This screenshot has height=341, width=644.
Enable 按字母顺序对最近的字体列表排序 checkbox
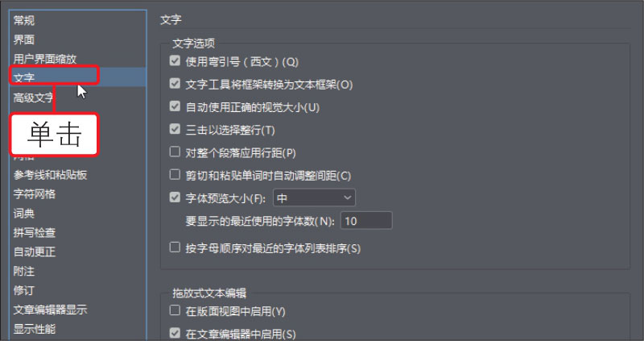point(175,247)
